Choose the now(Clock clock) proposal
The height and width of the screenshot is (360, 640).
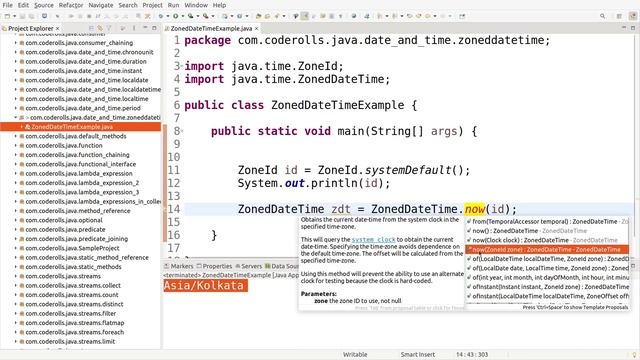547,240
